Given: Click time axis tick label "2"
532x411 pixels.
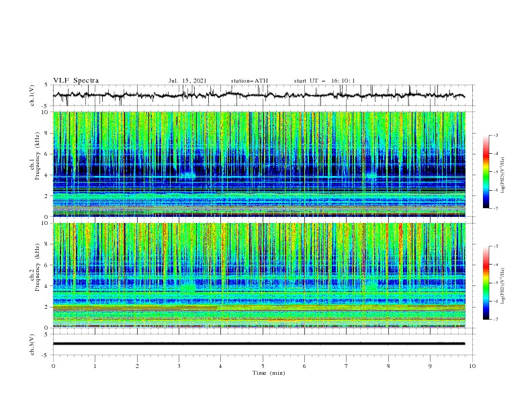Looking at the screenshot, I should [137, 366].
